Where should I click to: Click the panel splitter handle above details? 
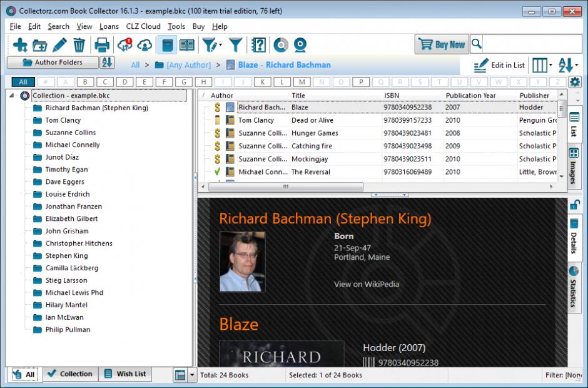click(x=390, y=195)
